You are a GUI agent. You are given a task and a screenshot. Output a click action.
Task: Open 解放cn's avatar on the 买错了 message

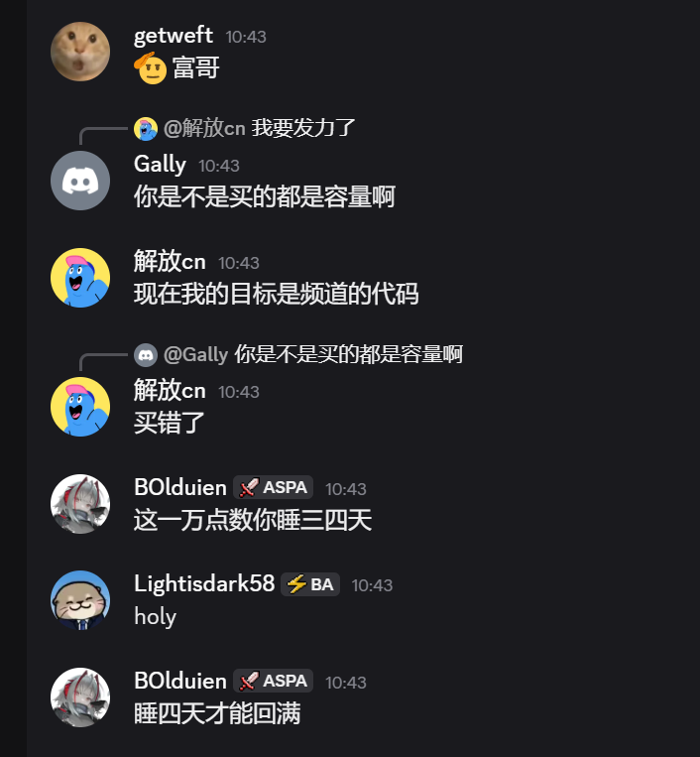tap(80, 407)
